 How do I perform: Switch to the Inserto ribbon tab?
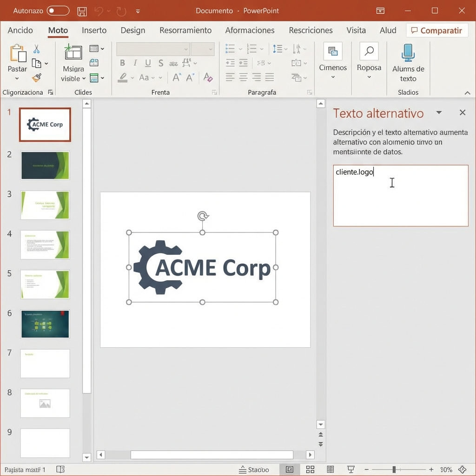pos(94,30)
